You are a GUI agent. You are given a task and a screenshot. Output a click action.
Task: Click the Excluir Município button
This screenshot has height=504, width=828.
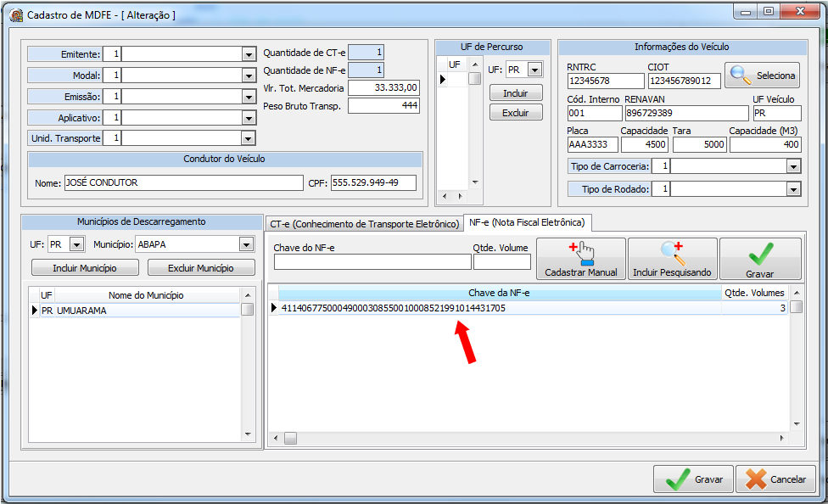[x=201, y=268]
